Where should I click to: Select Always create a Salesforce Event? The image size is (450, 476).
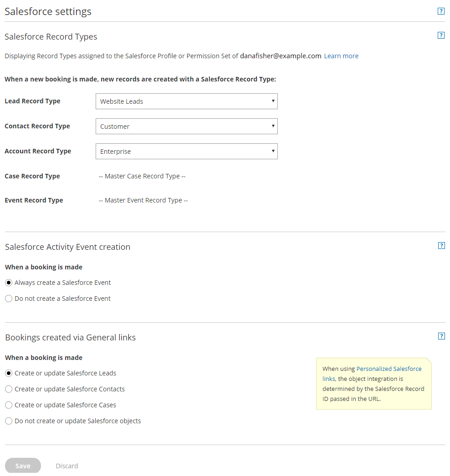9,283
